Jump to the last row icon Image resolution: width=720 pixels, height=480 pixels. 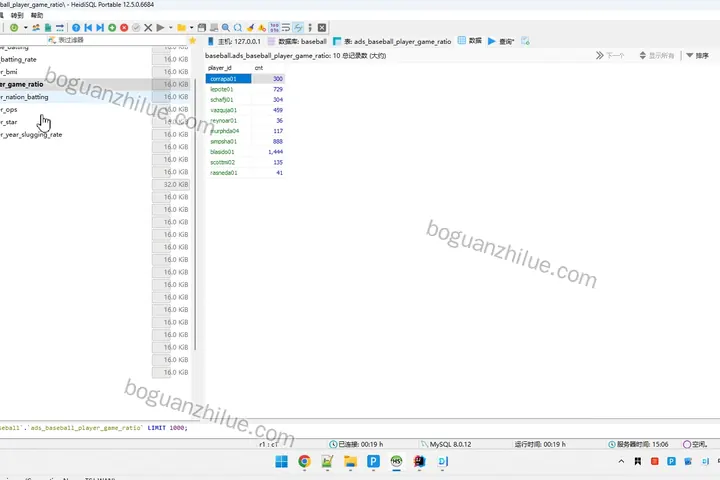coord(100,28)
